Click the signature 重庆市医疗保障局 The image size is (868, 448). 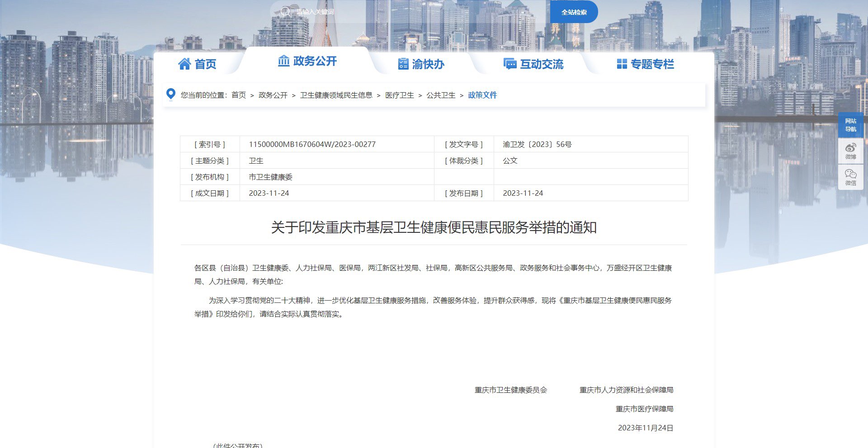(x=645, y=409)
